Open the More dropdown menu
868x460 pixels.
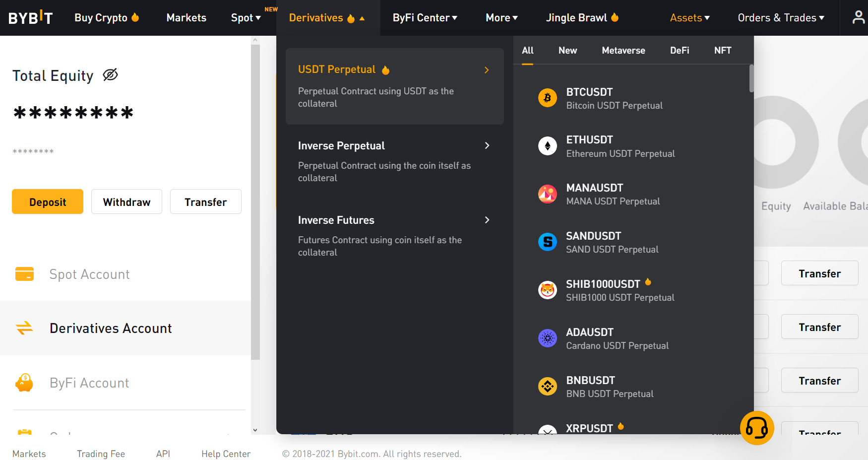pos(501,18)
